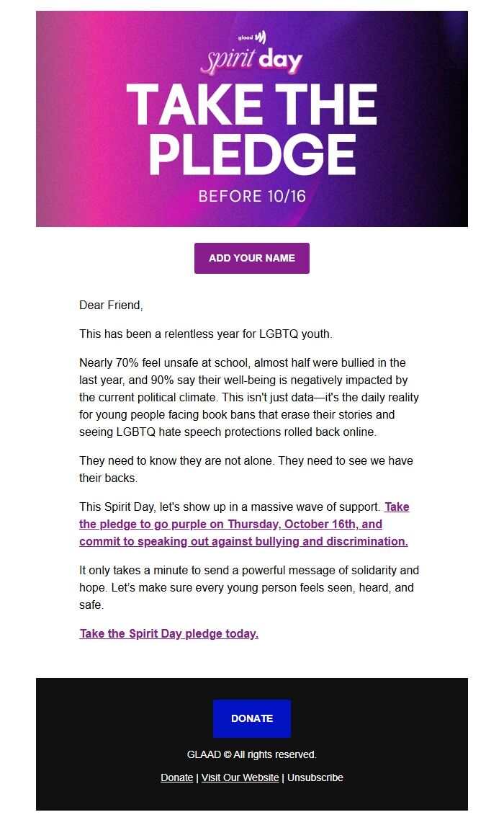
Task: Open the 'Visit Our Website' footer link
Action: pyautogui.click(x=240, y=777)
